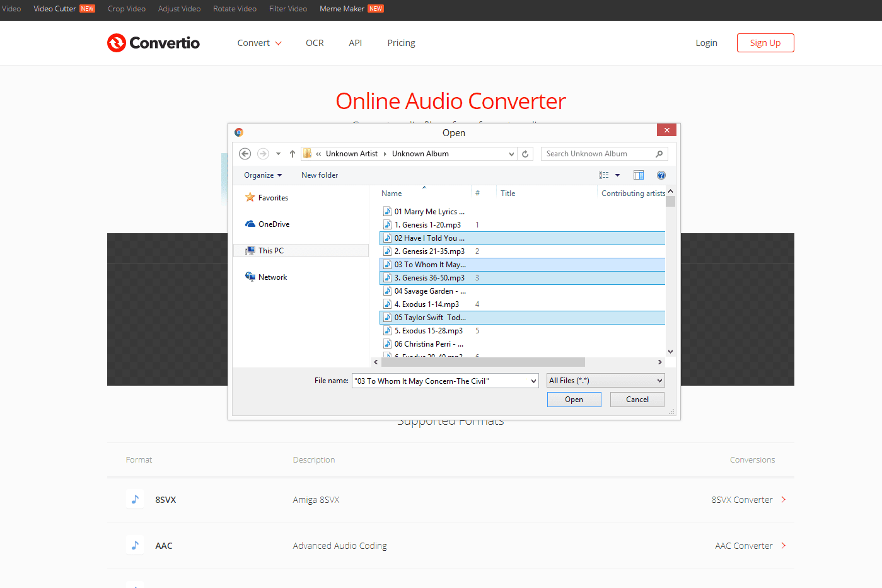Select file 03 To Whom It May
Viewport: 882px width, 588px height.
tap(522, 265)
